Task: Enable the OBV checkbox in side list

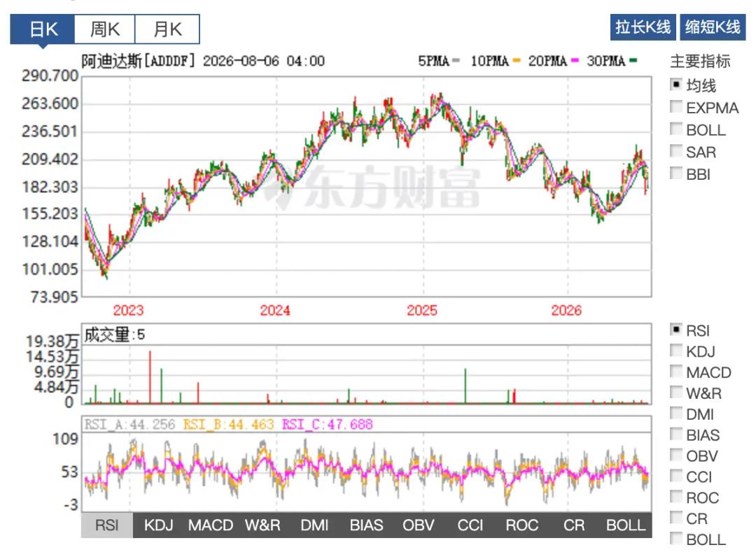Action: pos(676,455)
